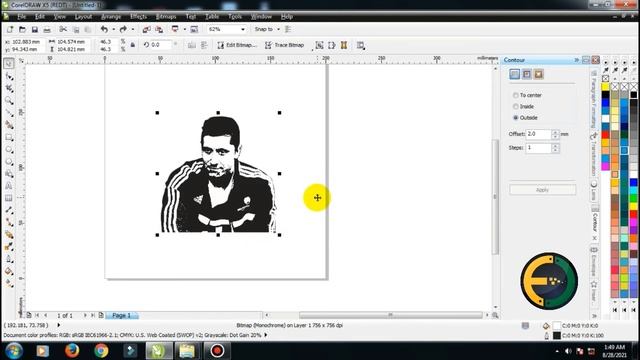640x360 pixels.
Task: Open the Contour Acceleration tab icon
Action: [x=538, y=74]
